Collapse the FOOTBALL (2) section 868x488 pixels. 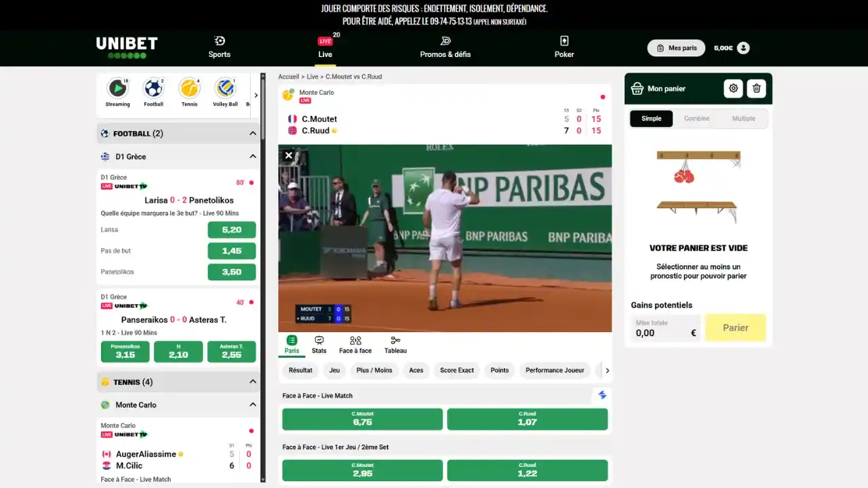pyautogui.click(x=253, y=134)
